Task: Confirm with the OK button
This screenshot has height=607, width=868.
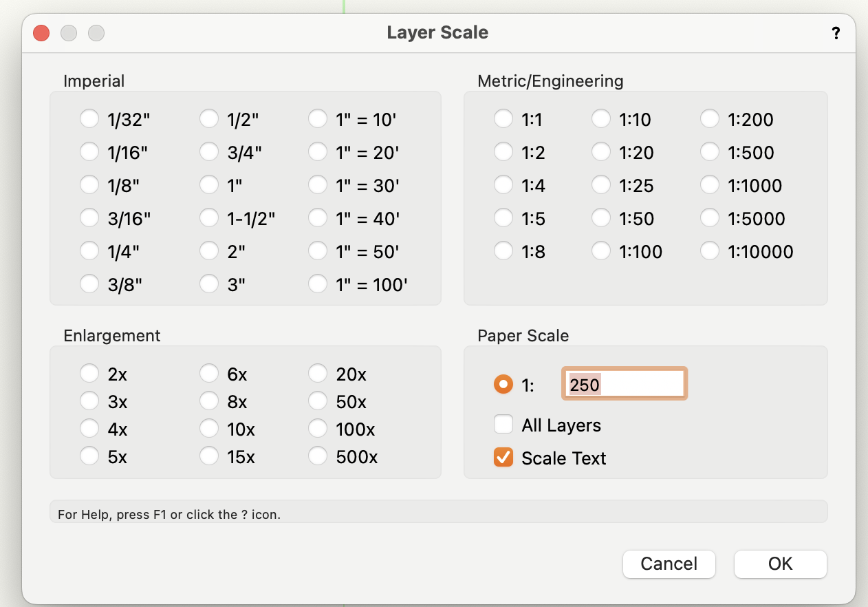Action: pos(780,564)
